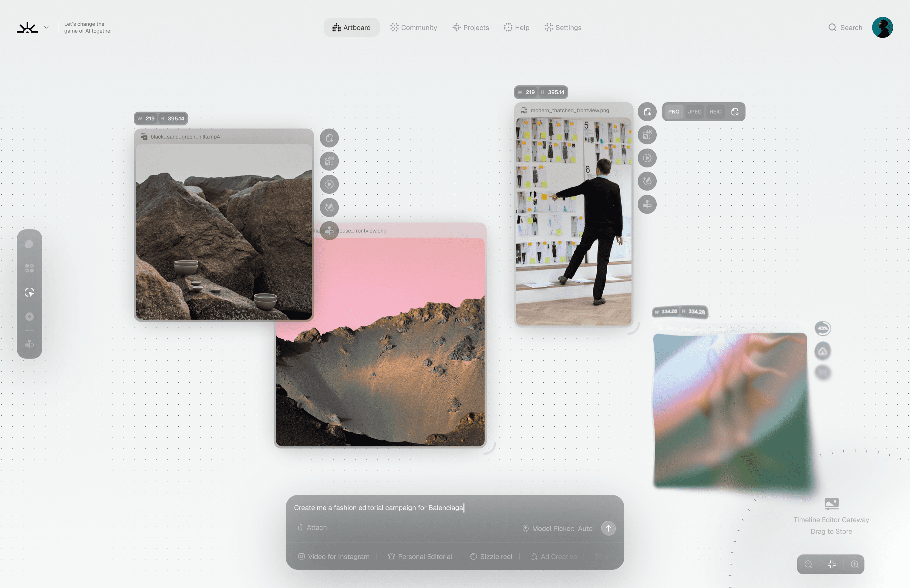910x588 pixels.
Task: Click the 43% progress indicator on blurred image
Action: [x=823, y=328]
